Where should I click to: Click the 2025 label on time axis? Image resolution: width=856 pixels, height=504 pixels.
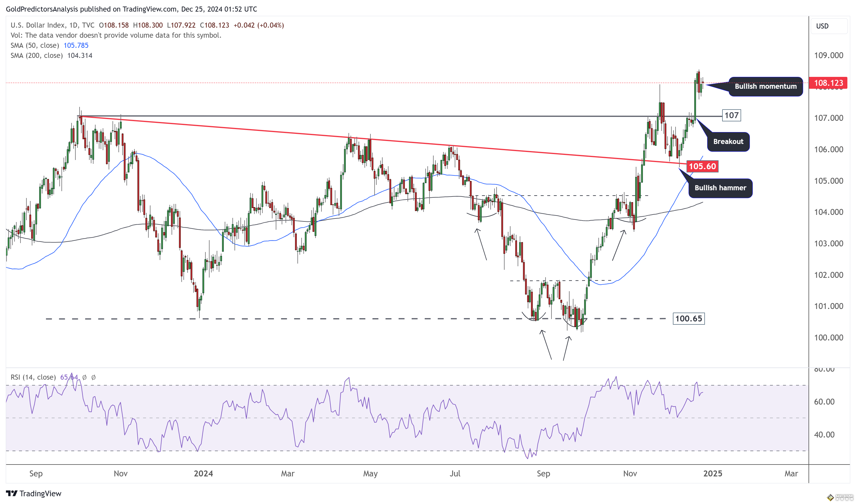[713, 474]
